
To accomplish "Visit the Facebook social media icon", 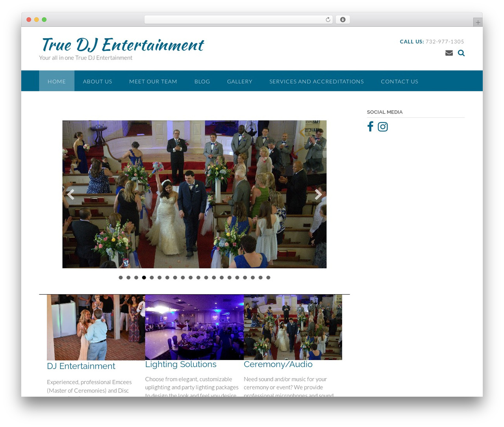I will [370, 126].
